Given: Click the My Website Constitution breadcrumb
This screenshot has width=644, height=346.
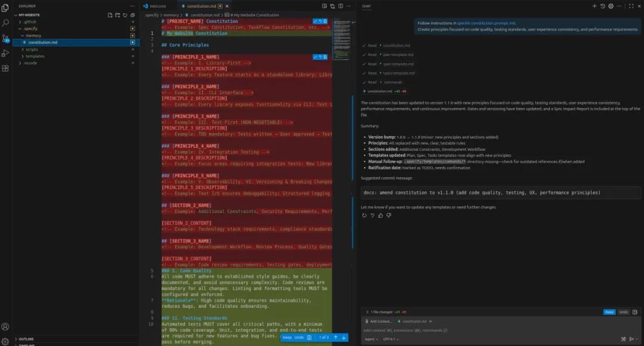Looking at the screenshot, I should [x=254, y=15].
